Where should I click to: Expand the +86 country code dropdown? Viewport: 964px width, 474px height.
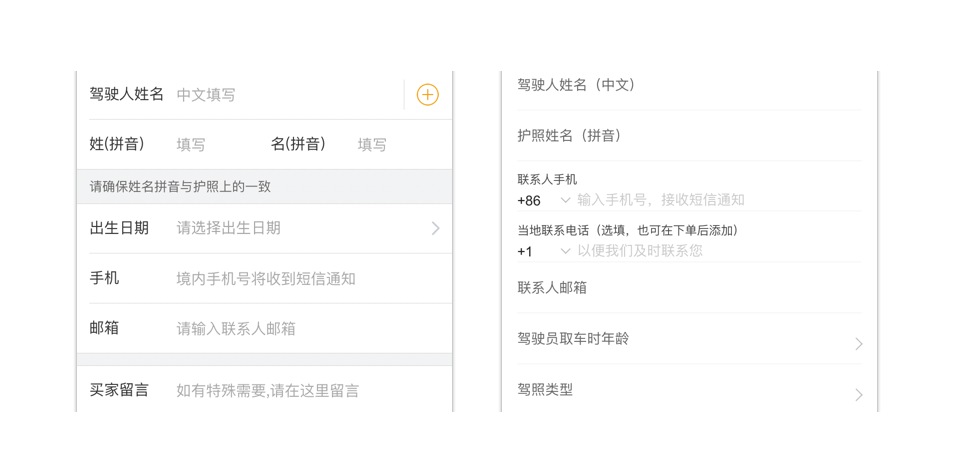(565, 200)
